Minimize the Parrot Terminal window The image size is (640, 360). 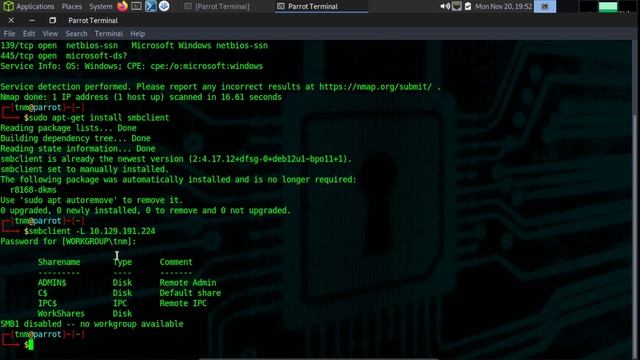[x=32, y=20]
